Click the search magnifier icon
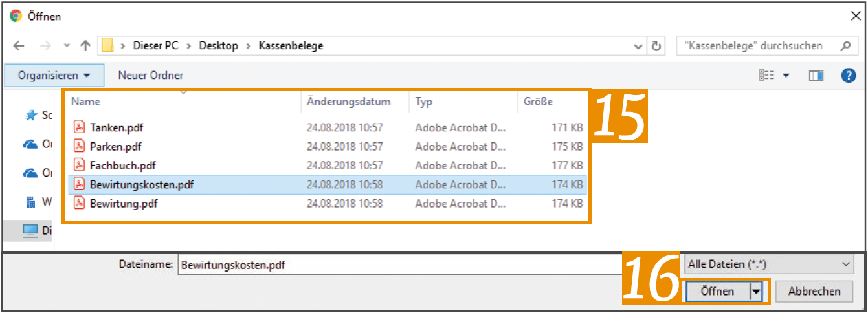The image size is (868, 313). coord(845,46)
